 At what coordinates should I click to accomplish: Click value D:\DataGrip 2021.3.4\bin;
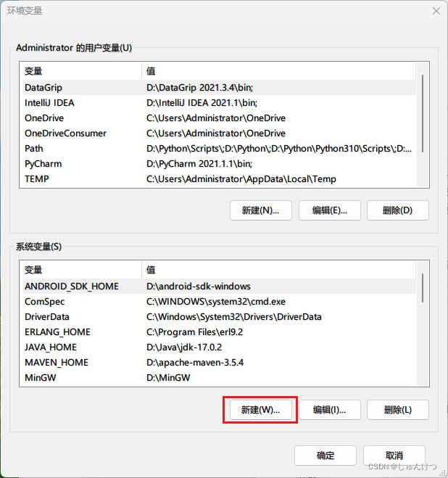coord(199,88)
